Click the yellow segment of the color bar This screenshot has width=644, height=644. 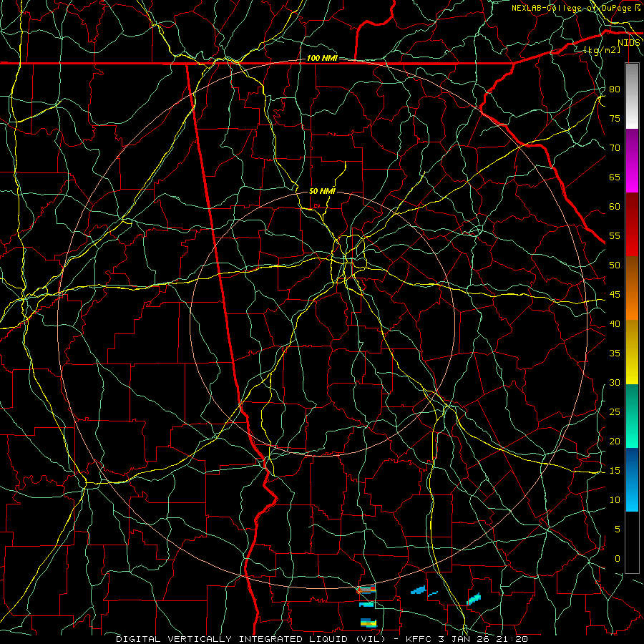click(632, 352)
